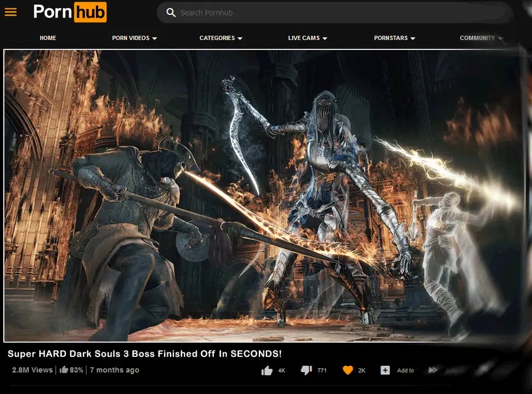Go to the Home navigation item

point(48,38)
